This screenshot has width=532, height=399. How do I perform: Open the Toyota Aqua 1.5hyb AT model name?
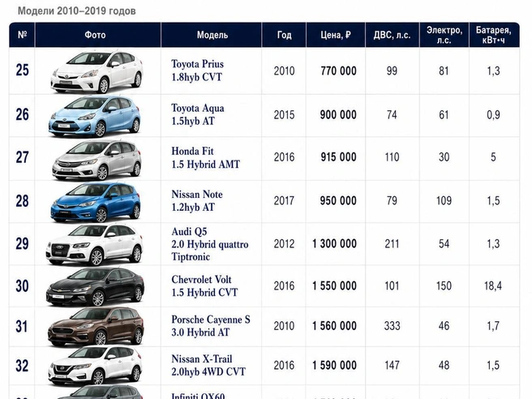point(198,114)
